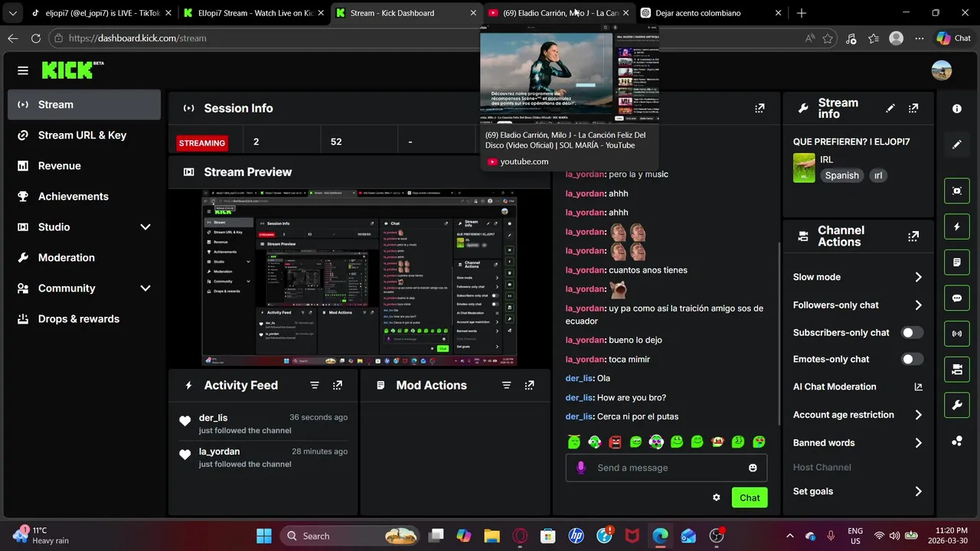Open the Windows Start menu

pos(263,536)
